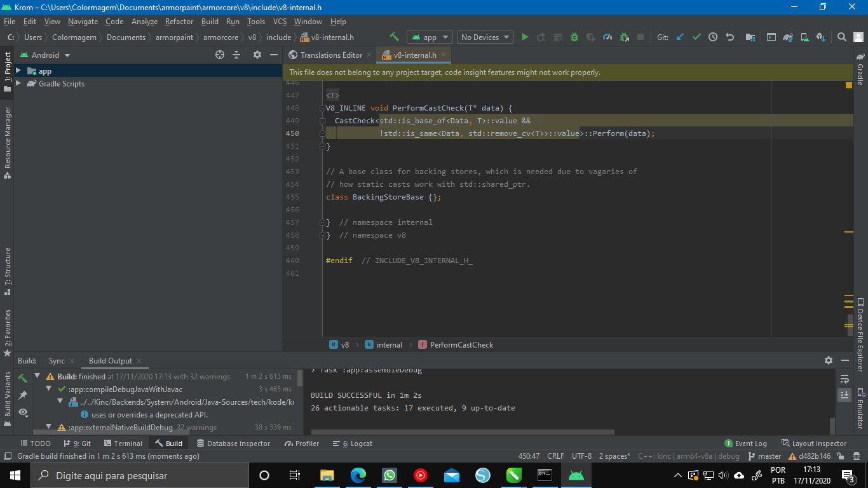Close the v8-internal.h editor tab
This screenshot has width=868, height=488.
444,55
